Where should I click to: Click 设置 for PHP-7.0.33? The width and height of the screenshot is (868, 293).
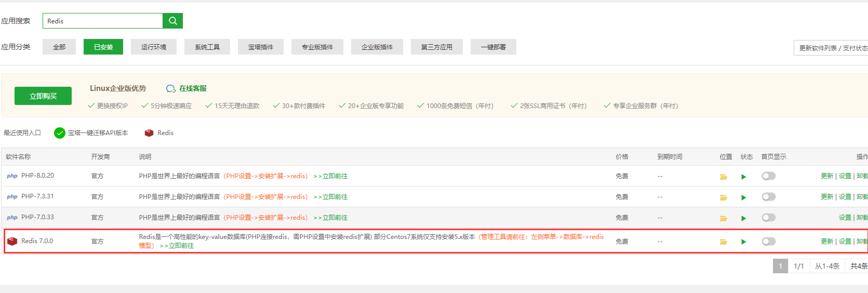845,218
